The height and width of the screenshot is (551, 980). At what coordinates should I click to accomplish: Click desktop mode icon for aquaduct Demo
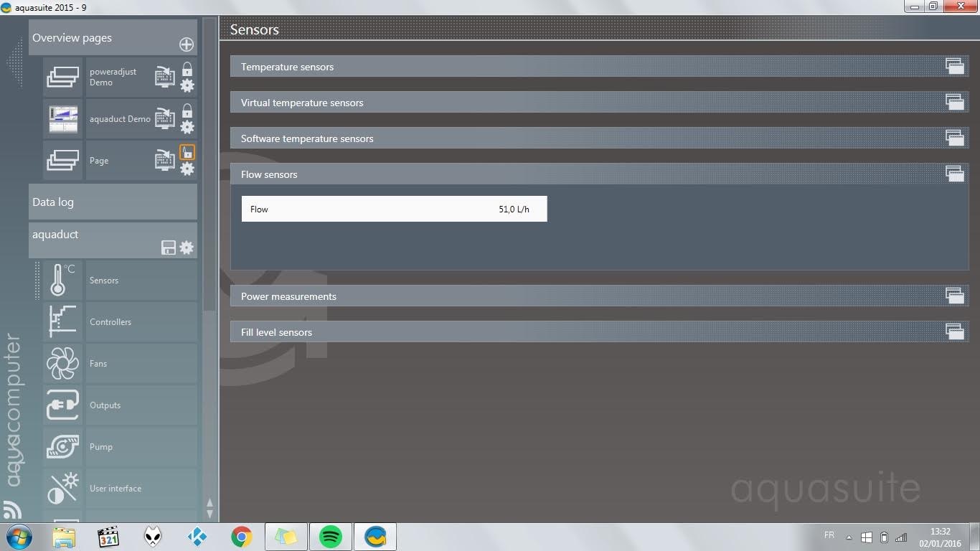tap(165, 118)
